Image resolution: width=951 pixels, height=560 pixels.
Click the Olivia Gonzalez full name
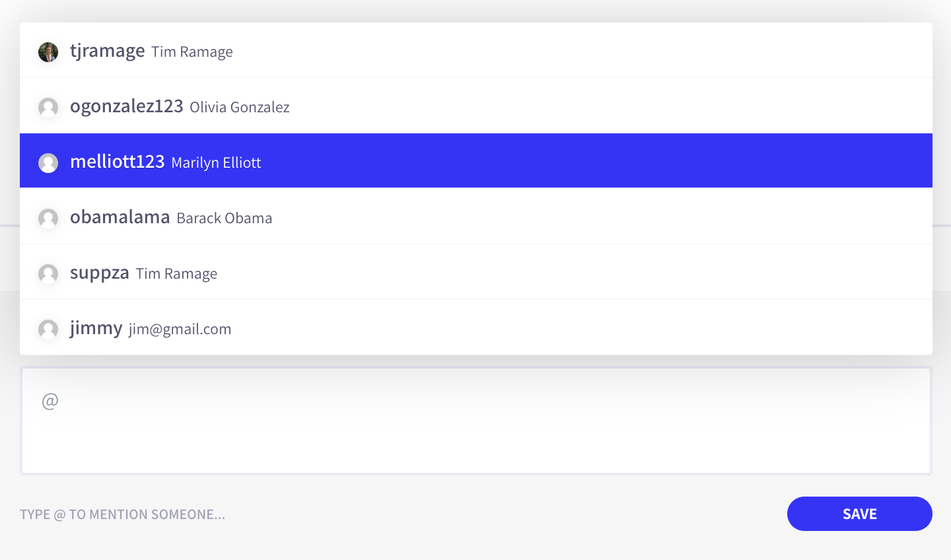(240, 107)
